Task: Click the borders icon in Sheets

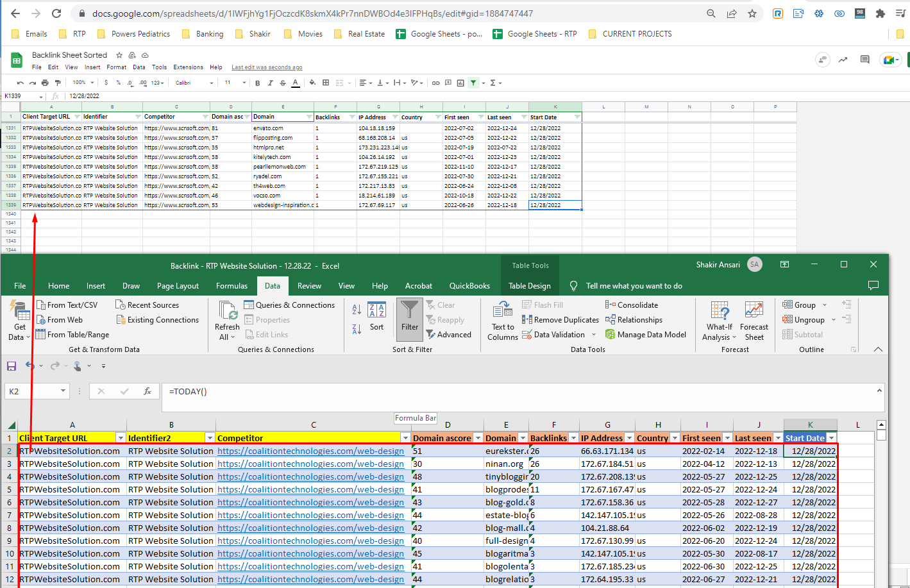Action: point(326,83)
